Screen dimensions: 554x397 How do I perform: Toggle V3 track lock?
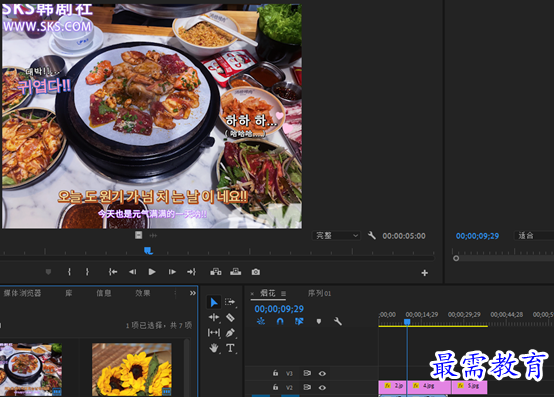pos(275,373)
